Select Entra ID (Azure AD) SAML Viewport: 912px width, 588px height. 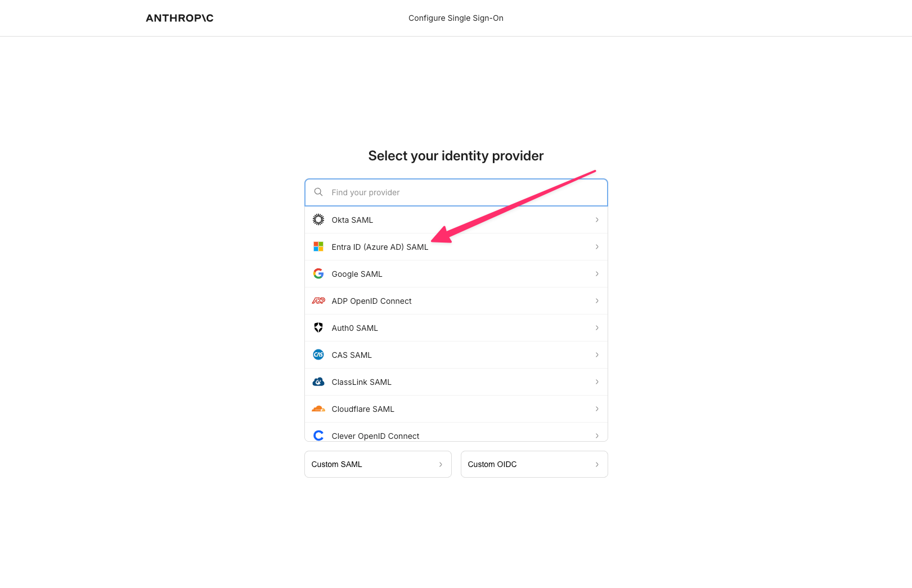[380, 247]
